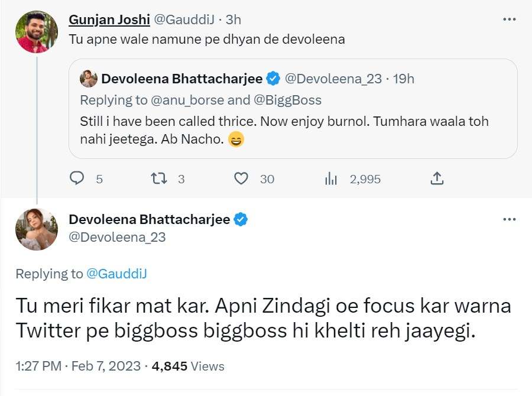Click Devoleena's blue verified badge in the quote
This screenshot has width=532, height=396.
tap(273, 78)
